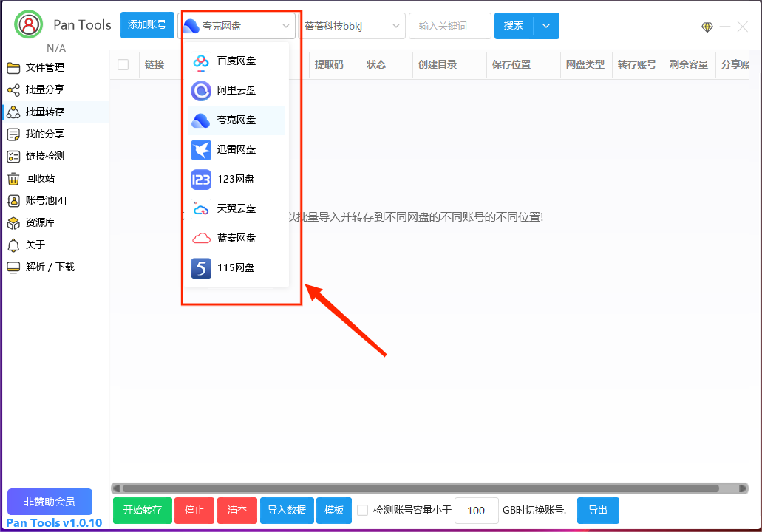Click the 添加账号 button

tap(147, 25)
